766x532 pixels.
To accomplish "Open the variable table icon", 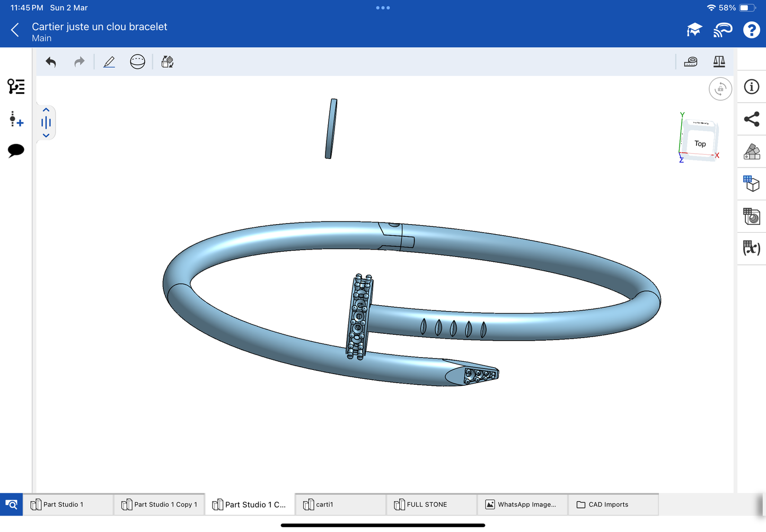I will (751, 248).
